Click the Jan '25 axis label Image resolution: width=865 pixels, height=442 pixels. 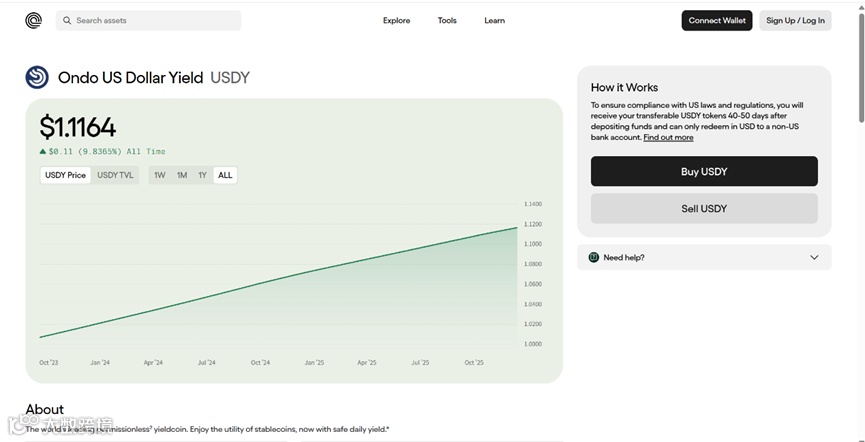[314, 363]
